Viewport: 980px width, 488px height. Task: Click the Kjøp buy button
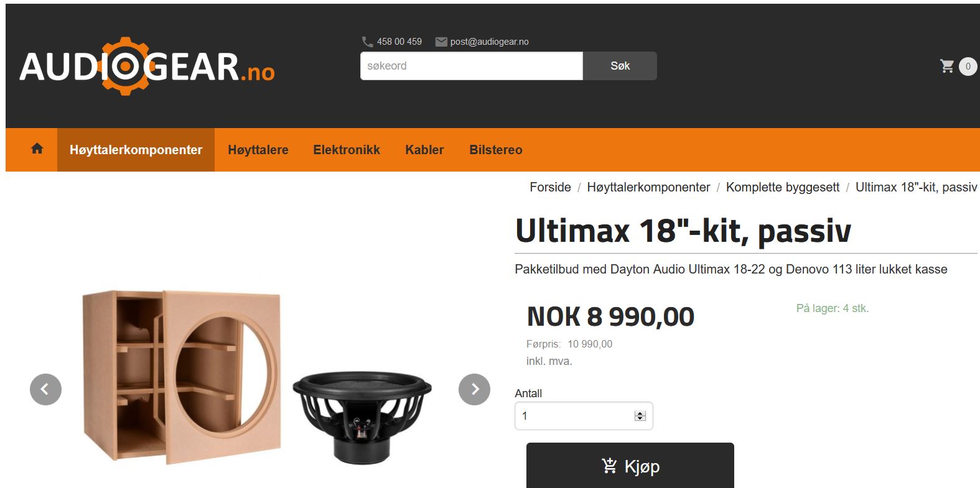tap(630, 466)
